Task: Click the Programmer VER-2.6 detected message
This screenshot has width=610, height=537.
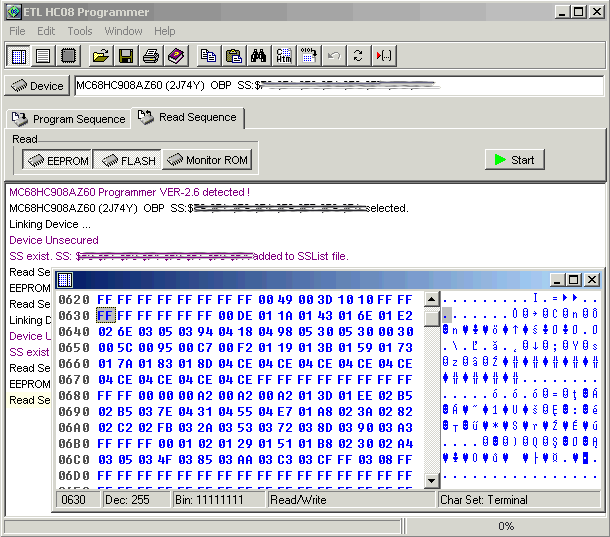Action: [129, 192]
